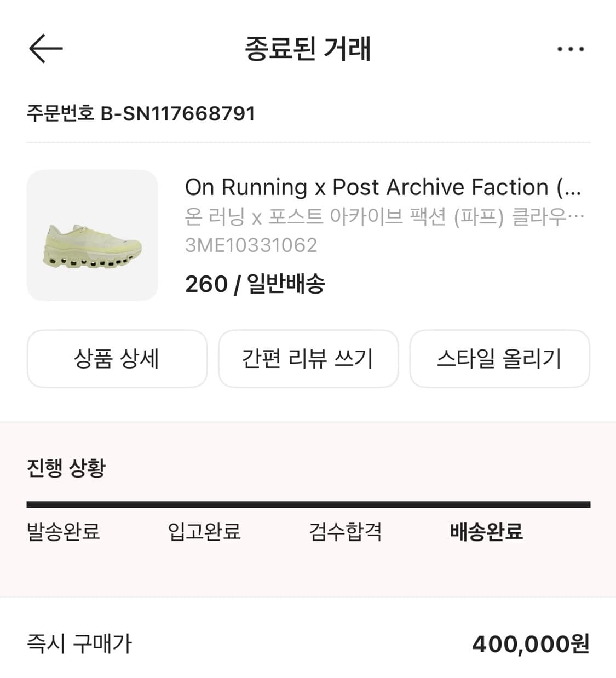Click the 종료된 거래 page title
Screen dimensions: 616x678
(x=308, y=49)
